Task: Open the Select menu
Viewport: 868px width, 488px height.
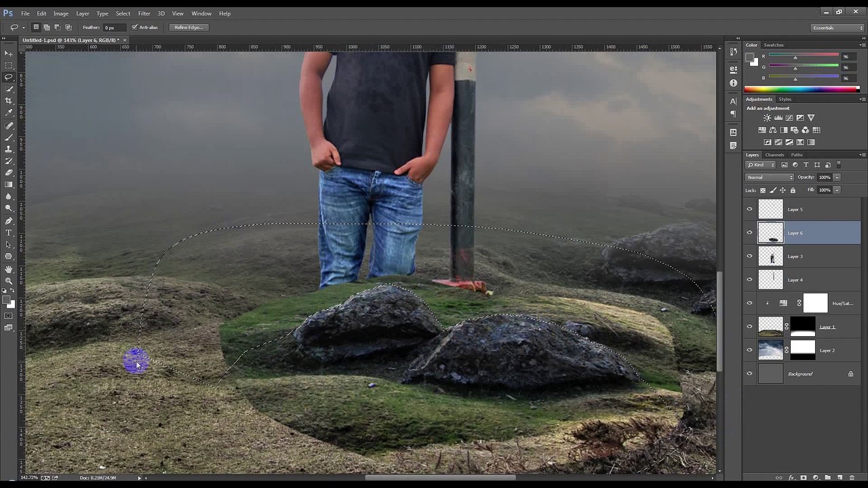Action: pos(123,14)
